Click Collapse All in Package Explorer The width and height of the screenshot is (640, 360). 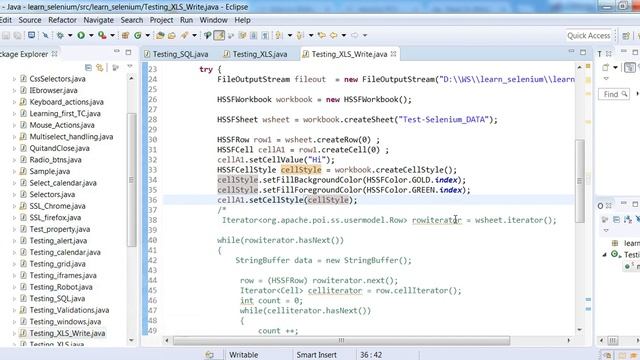[x=88, y=67]
